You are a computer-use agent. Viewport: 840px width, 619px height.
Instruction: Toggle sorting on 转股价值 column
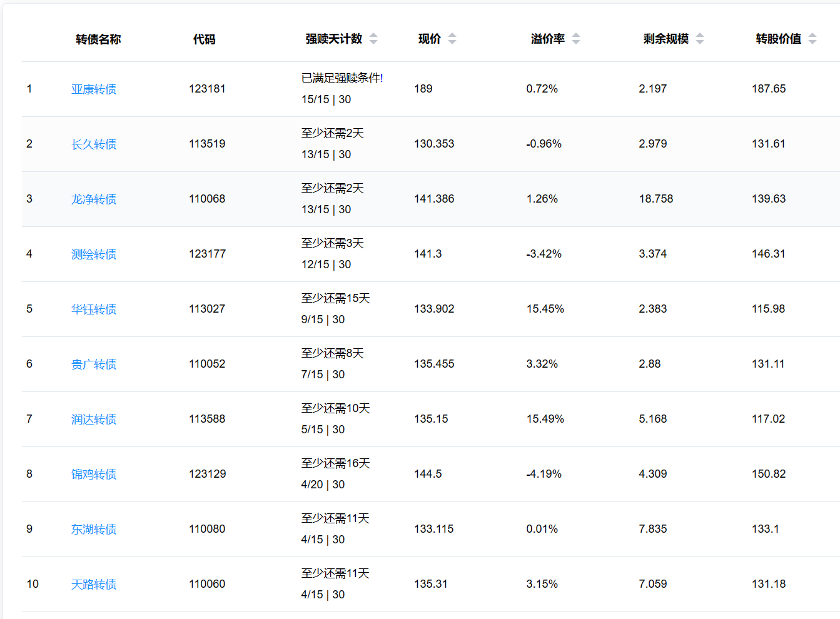812,39
